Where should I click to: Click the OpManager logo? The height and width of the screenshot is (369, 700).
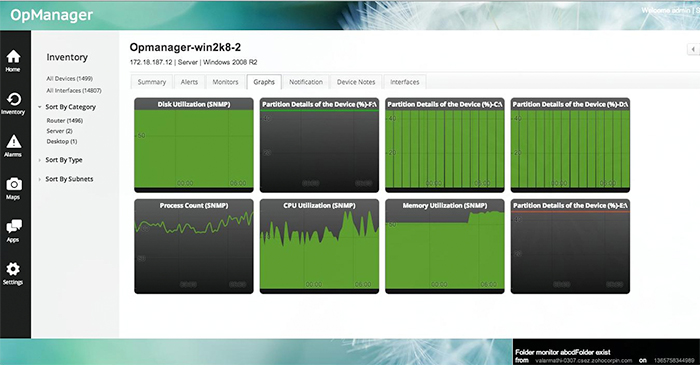click(51, 15)
